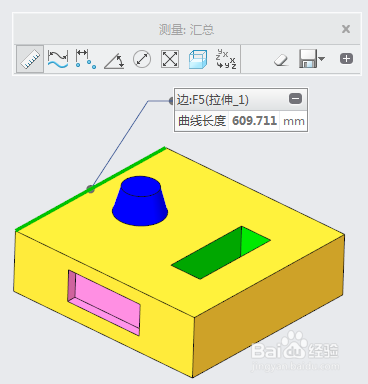Close the measure summary dialog
Viewport: 368px width, 384px height.
pos(346,29)
